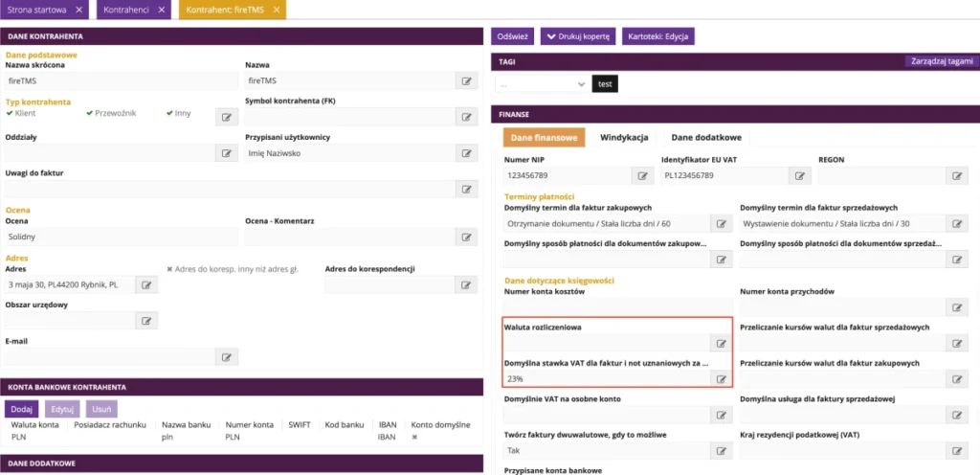Screen dimensions: 980x475
Task: Edit default term for faktur sprzedażowych icon
Action: click(x=956, y=223)
